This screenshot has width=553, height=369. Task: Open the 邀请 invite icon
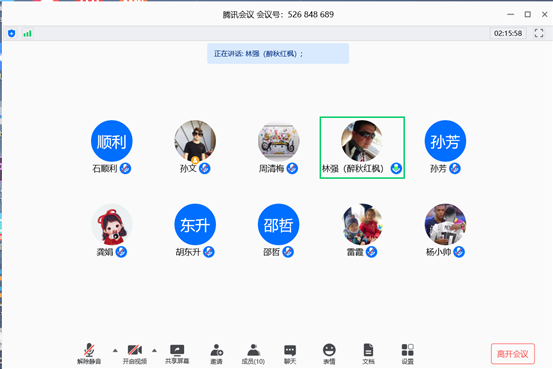pyautogui.click(x=216, y=350)
